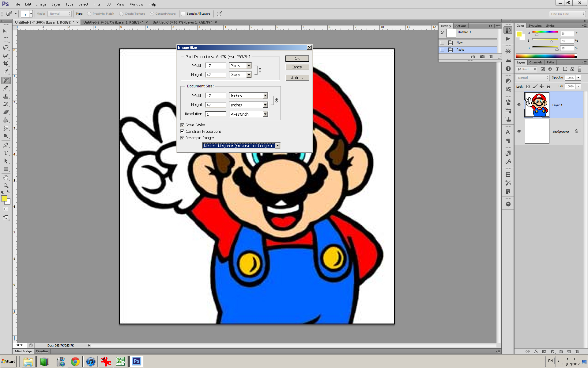Uncheck Scale Styles checkbox
Screen dimensions: 588x368
click(x=182, y=125)
